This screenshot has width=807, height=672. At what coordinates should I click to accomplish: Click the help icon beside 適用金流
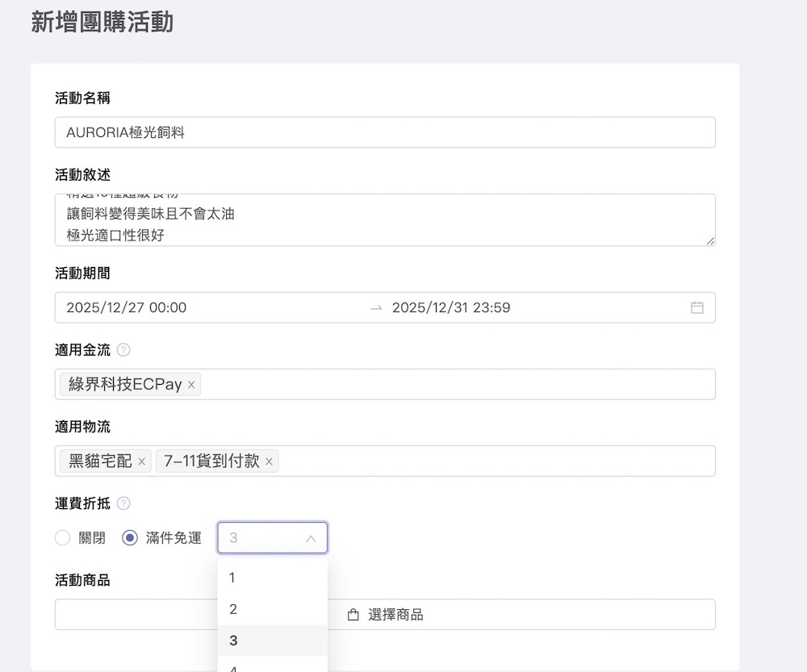click(123, 350)
